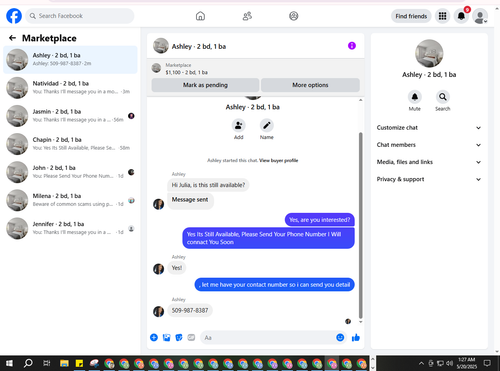Open Task View on taskbar
The width and height of the screenshot is (500, 371).
(47, 363)
